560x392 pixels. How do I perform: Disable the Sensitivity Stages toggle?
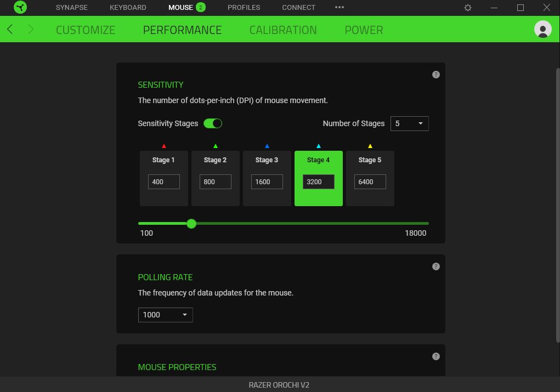tap(213, 123)
